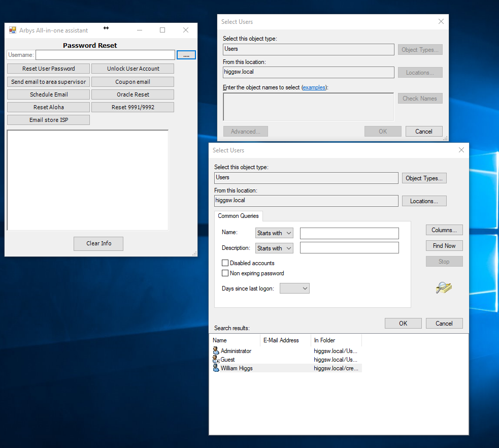Toggle the Non expiring password checkbox
This screenshot has width=499, height=448.
(225, 273)
